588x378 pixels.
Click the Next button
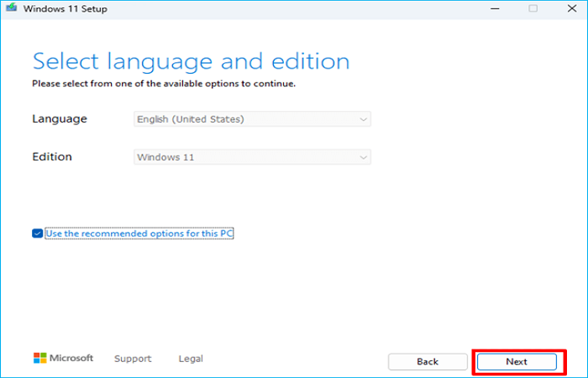[x=517, y=361]
